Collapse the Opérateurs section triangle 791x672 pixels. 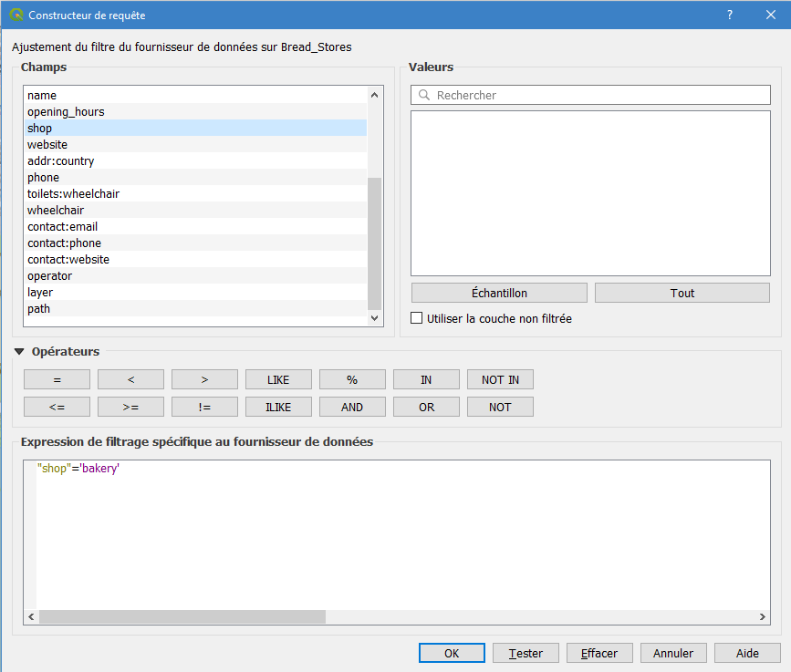[x=19, y=351]
